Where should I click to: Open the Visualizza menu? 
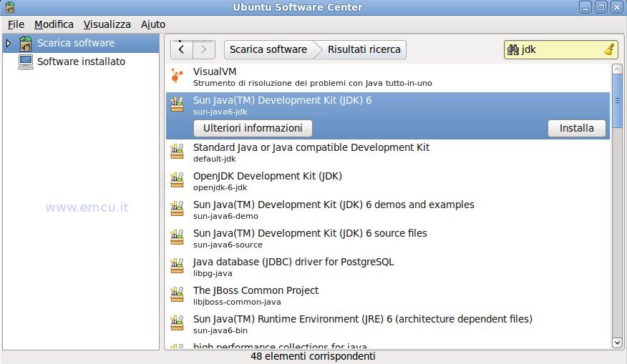107,24
